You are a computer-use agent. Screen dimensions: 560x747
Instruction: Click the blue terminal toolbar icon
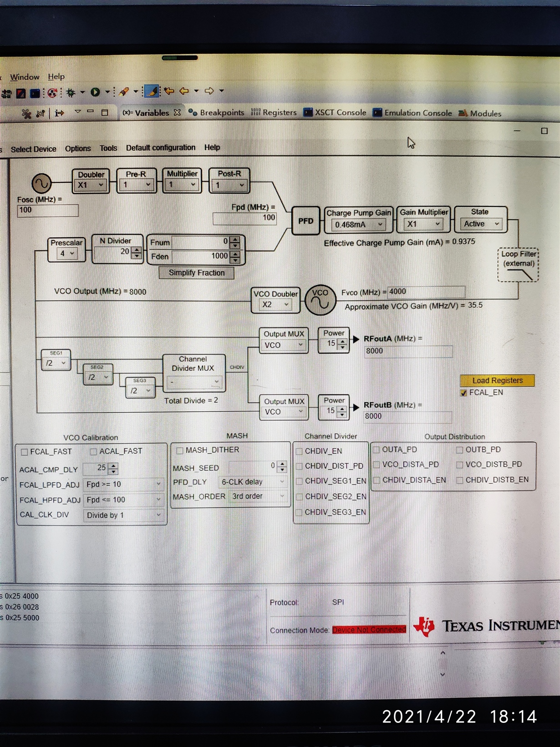35,93
